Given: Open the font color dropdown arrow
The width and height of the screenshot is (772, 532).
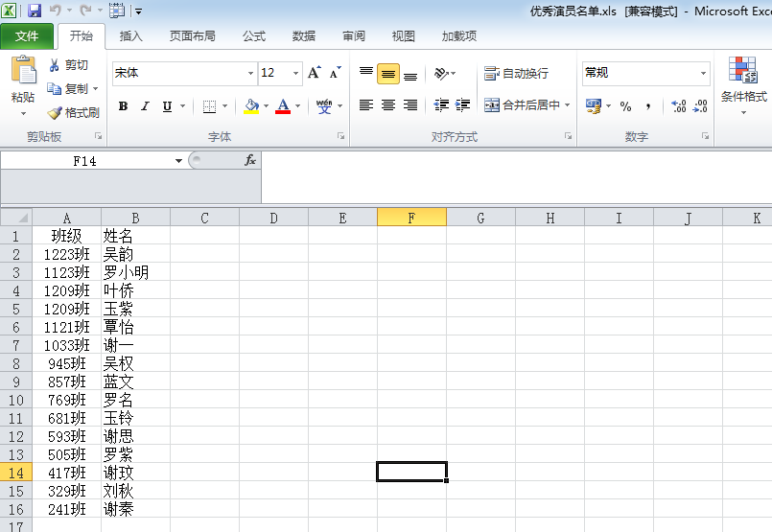Looking at the screenshot, I should pos(297,106).
